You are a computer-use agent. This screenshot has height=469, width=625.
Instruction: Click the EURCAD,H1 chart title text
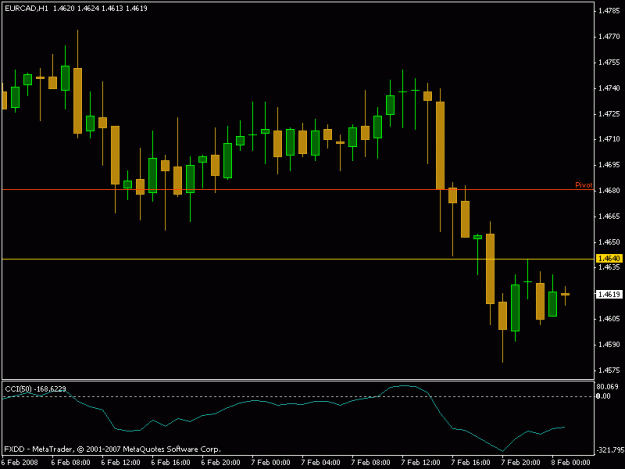tap(26, 8)
